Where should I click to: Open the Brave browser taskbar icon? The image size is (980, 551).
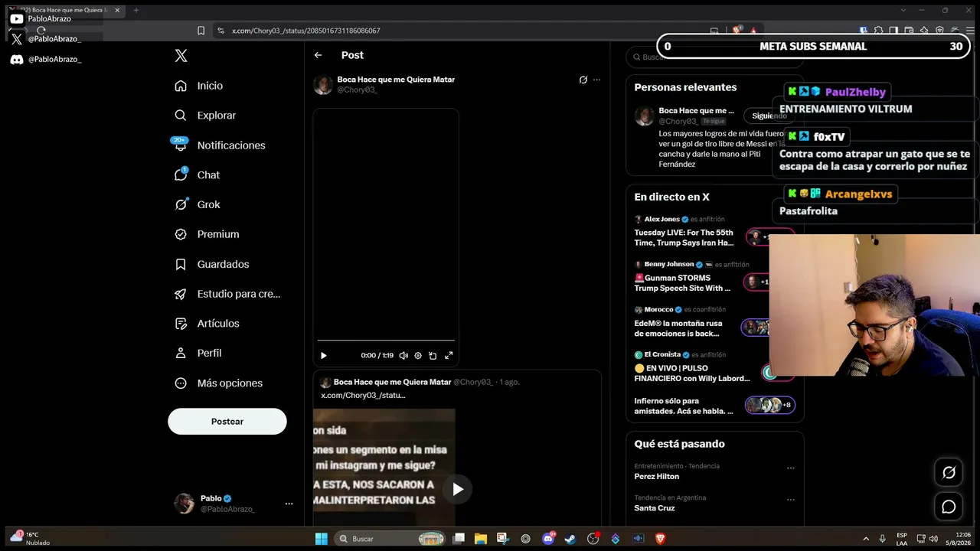click(x=661, y=539)
